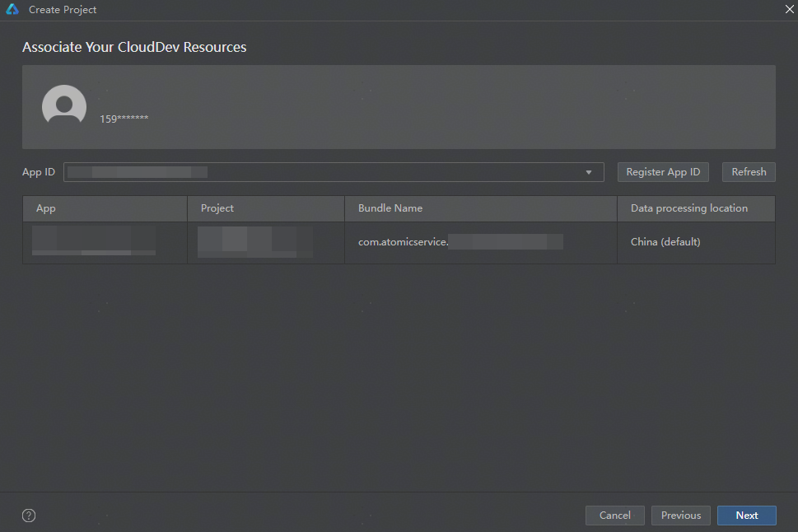This screenshot has width=798, height=532.
Task: Open help via the question mark icon
Action: 29,516
